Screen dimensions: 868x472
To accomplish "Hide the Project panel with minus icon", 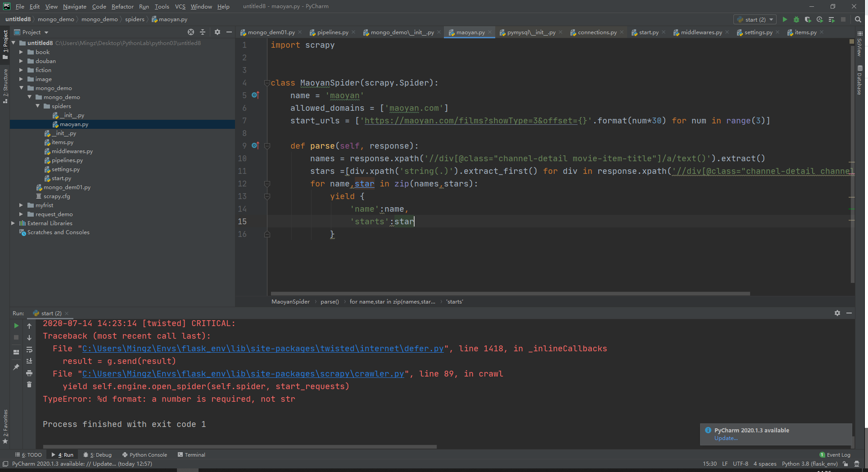I will click(x=229, y=32).
